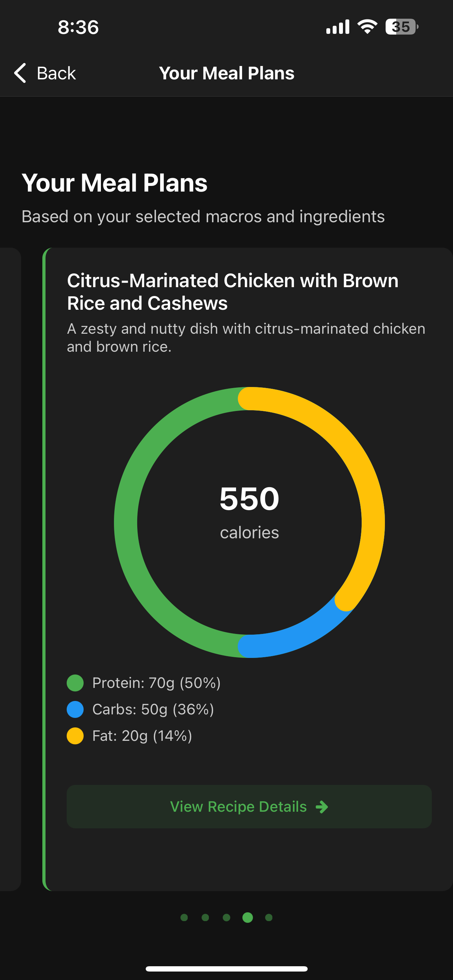453x980 pixels.
Task: Tap the Back text label
Action: pos(56,73)
